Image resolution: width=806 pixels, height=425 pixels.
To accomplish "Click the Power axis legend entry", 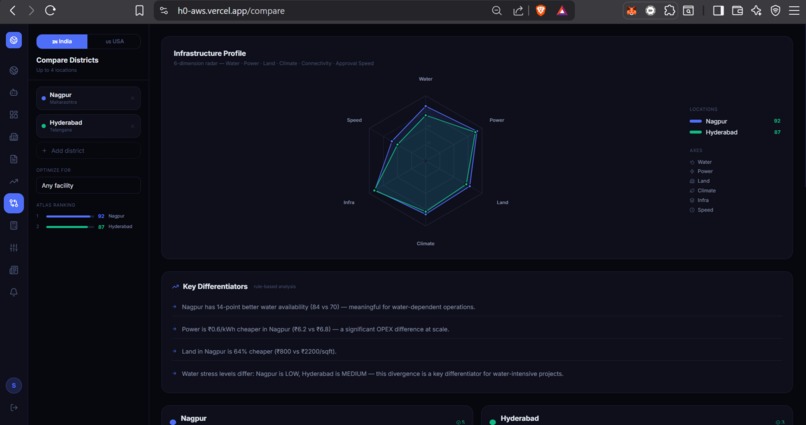I will tap(701, 171).
